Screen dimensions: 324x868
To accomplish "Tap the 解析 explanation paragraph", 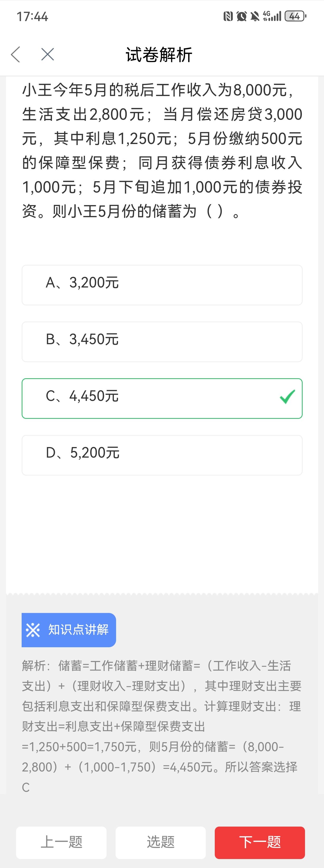I will (x=162, y=726).
